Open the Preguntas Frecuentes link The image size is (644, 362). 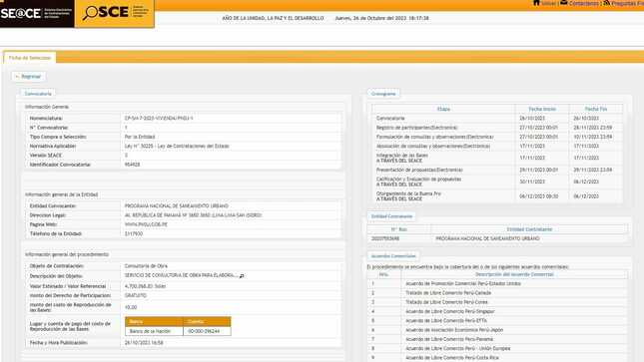pos(628,3)
